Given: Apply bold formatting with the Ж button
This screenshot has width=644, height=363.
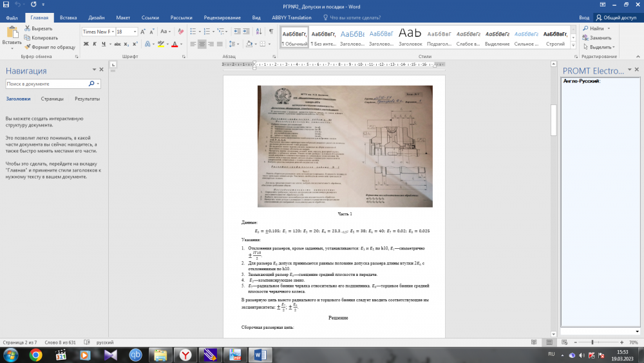Looking at the screenshot, I should pyautogui.click(x=86, y=44).
